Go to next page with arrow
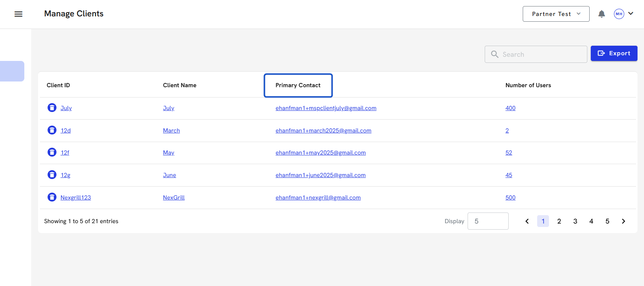Viewport: 644px width, 286px height. coord(623,221)
